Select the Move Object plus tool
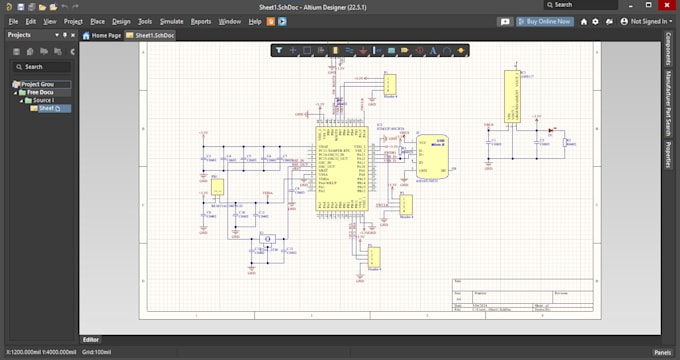Image resolution: width=680 pixels, height=360 pixels. (x=293, y=50)
